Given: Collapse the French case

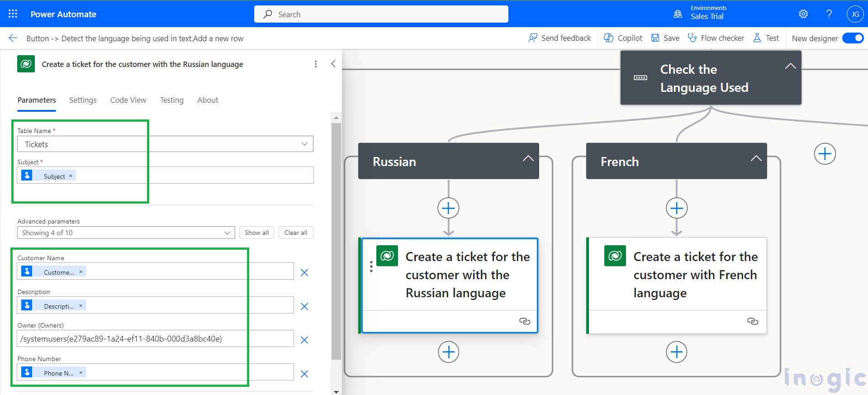Looking at the screenshot, I should point(756,158).
